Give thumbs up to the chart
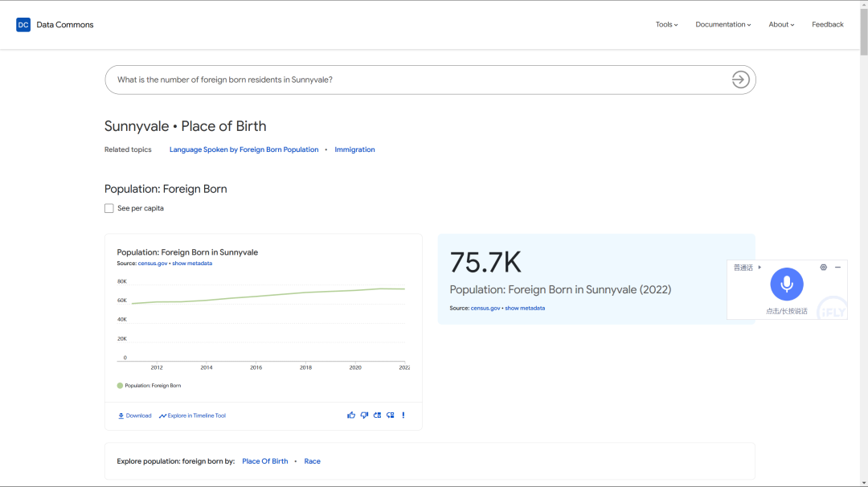 point(351,415)
